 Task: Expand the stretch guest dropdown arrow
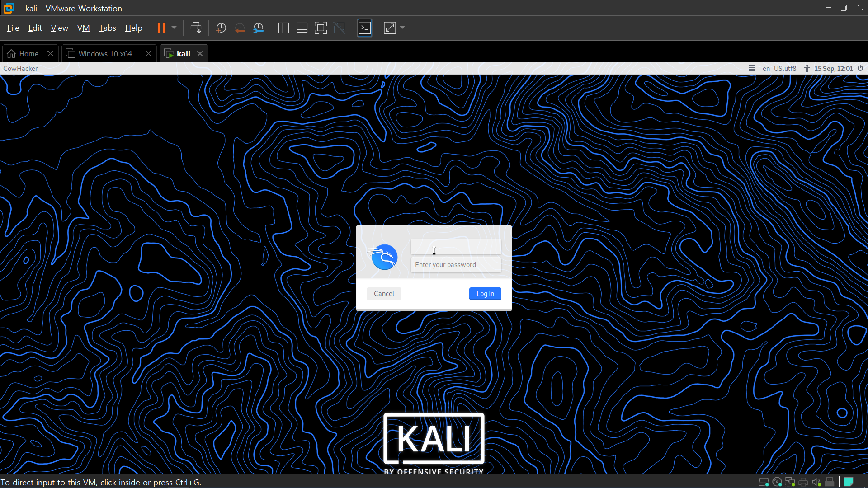402,28
